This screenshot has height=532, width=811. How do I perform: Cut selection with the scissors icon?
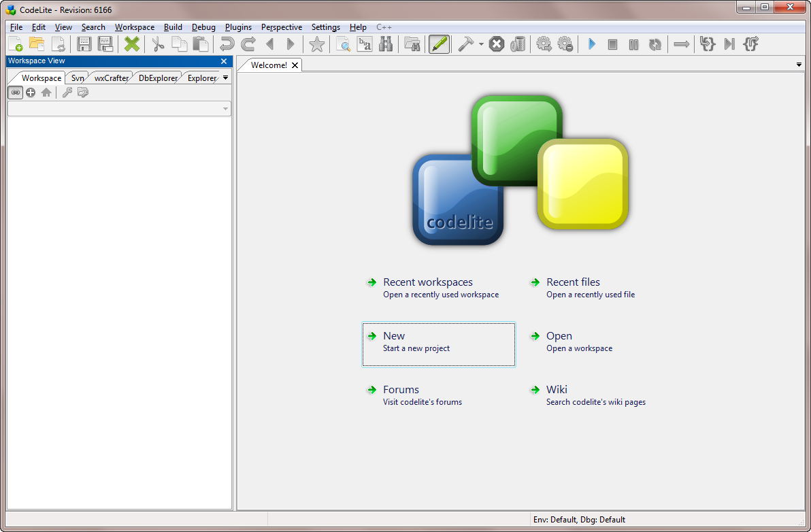point(158,44)
